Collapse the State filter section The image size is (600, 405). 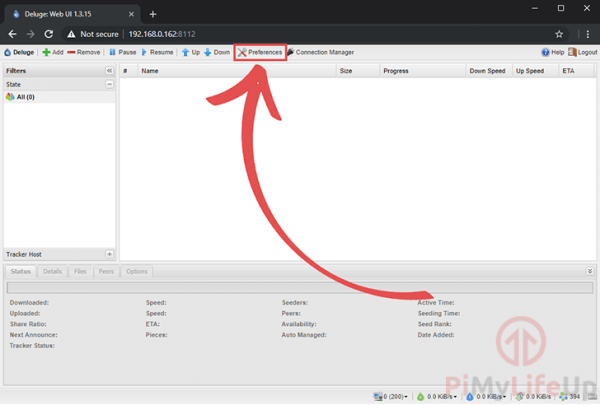coord(109,85)
